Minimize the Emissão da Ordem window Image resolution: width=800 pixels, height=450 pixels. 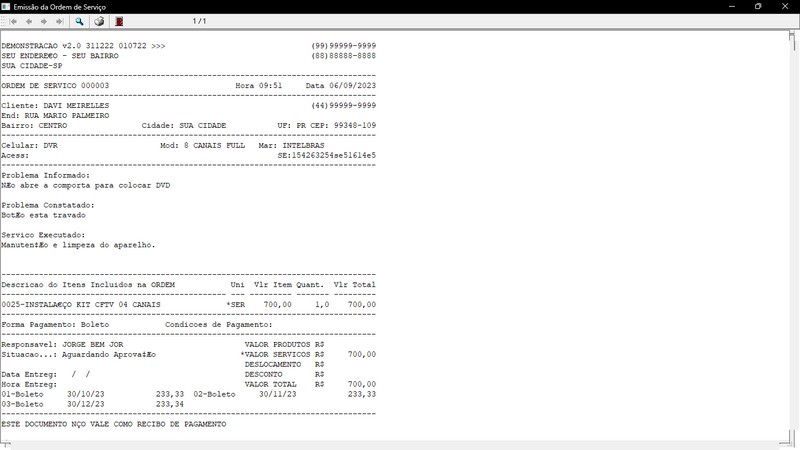click(x=732, y=7)
